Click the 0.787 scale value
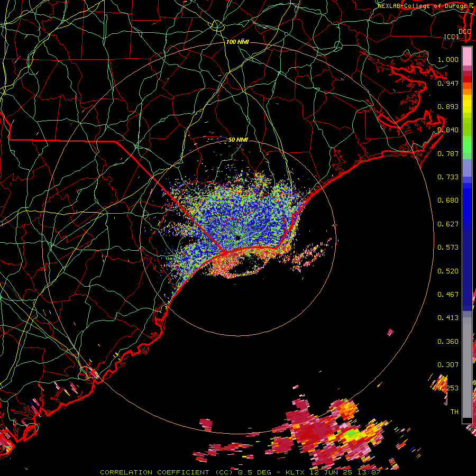The height and width of the screenshot is (476, 476). click(x=448, y=153)
